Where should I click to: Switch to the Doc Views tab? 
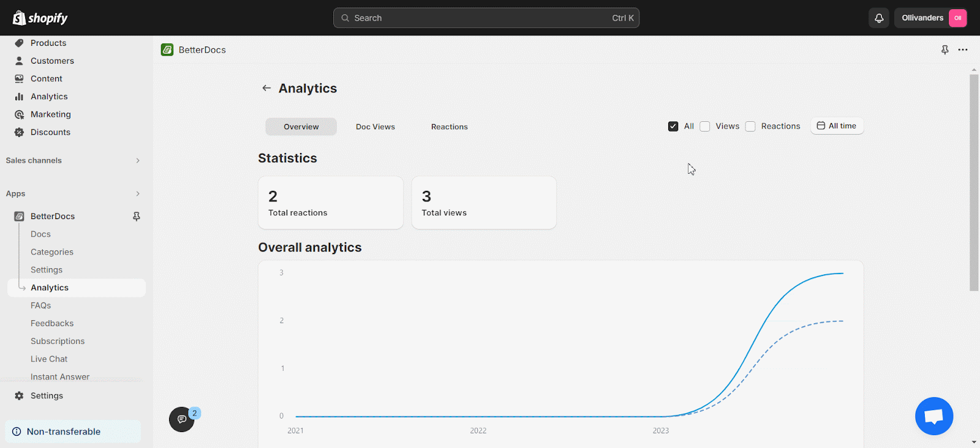tap(375, 127)
